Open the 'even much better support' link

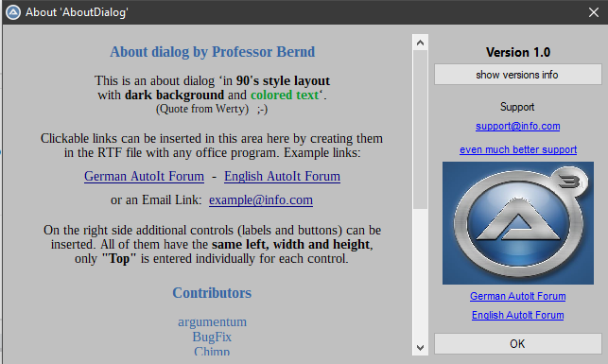click(518, 149)
